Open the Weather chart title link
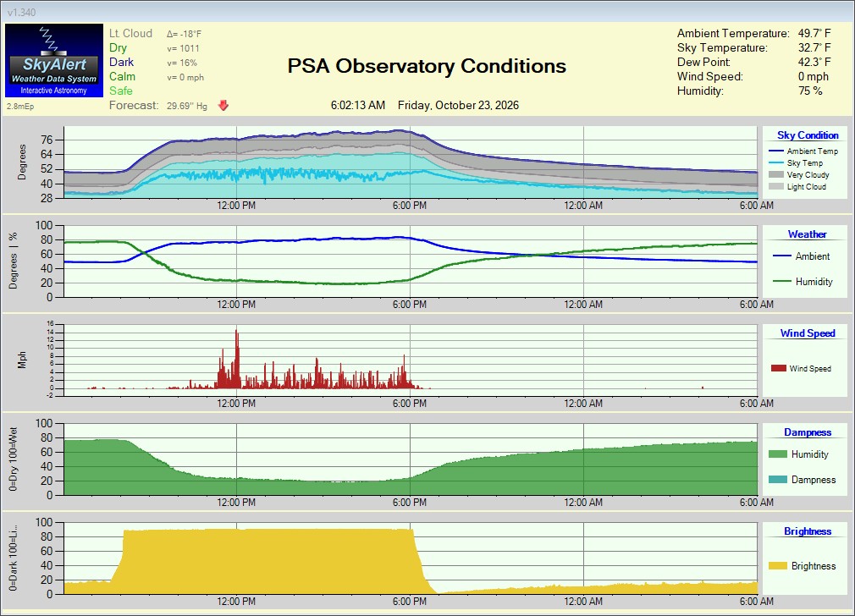Image resolution: width=855 pixels, height=616 pixels. (807, 234)
